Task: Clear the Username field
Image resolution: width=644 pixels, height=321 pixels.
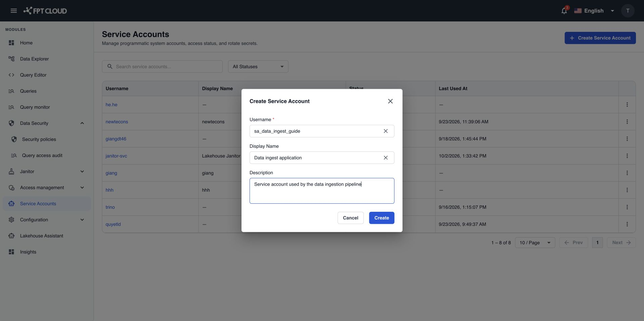Action: (x=386, y=131)
